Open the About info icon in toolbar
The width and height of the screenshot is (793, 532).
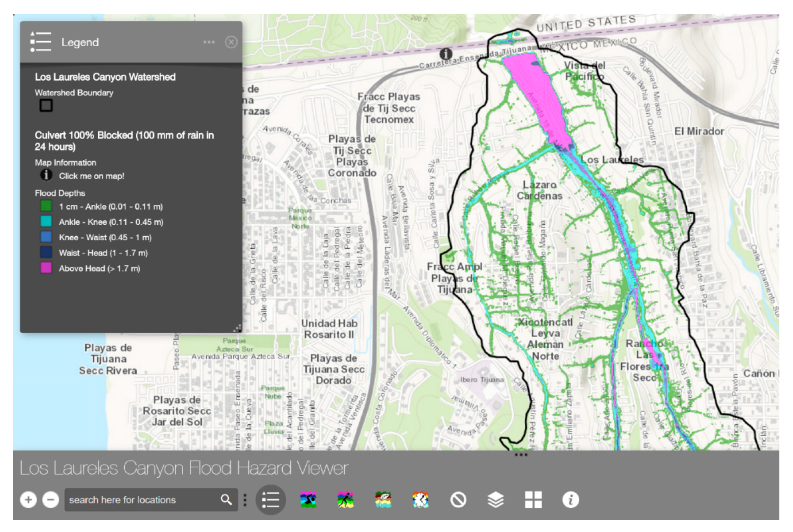pyautogui.click(x=570, y=500)
